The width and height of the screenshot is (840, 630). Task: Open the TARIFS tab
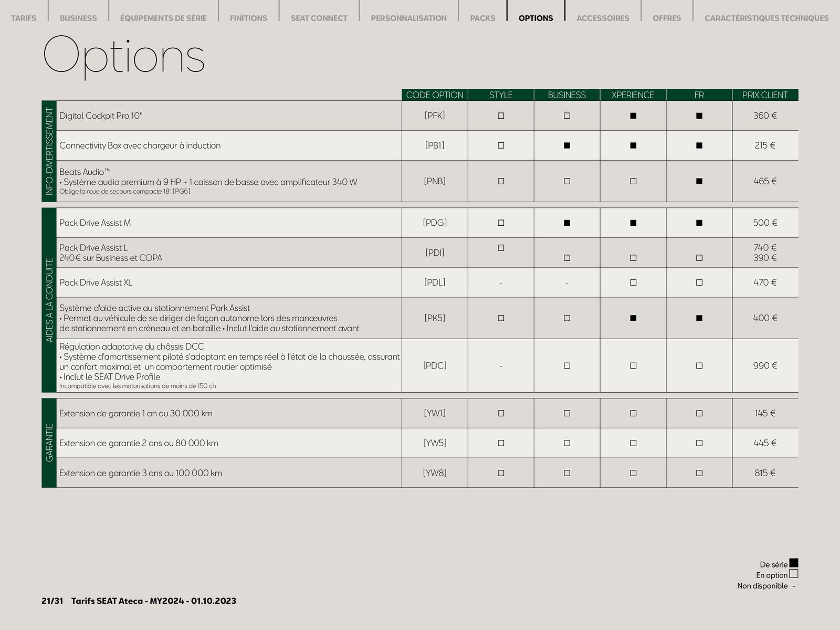click(24, 18)
